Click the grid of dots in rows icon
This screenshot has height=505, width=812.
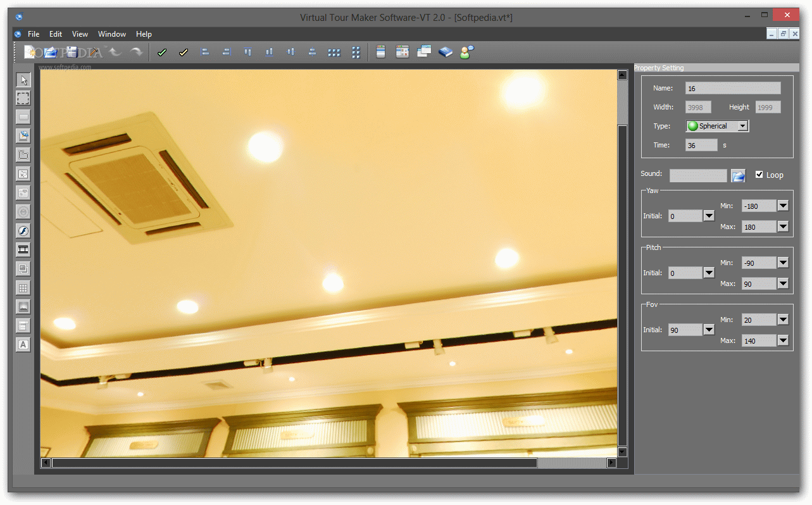coord(334,53)
